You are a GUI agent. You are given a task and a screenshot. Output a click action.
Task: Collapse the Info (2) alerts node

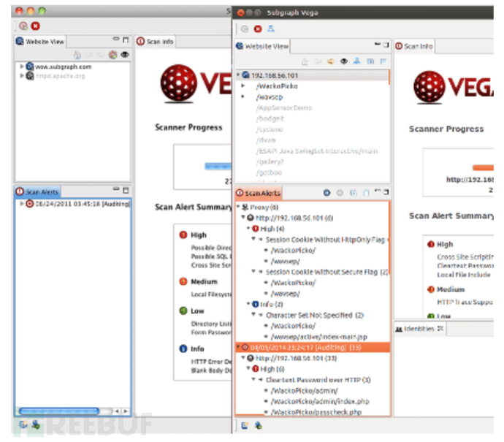248,303
